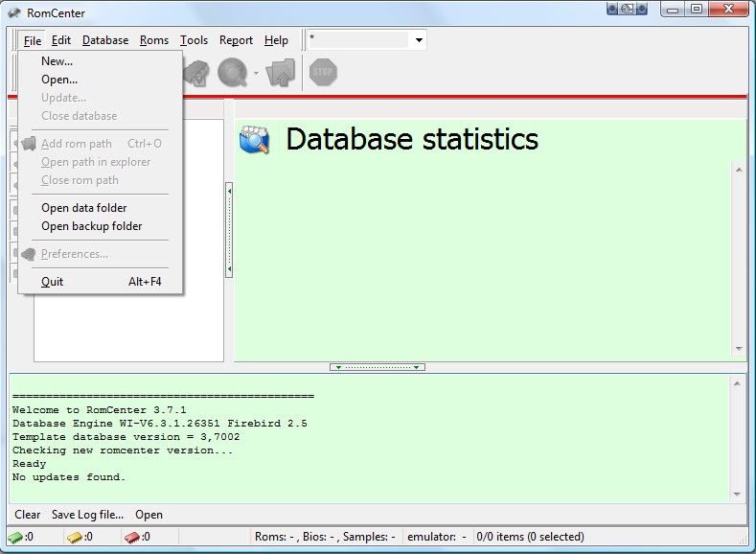Viewport: 756px width, 554px height.
Task: Click RomCenter title bar app icon
Action: [14, 13]
